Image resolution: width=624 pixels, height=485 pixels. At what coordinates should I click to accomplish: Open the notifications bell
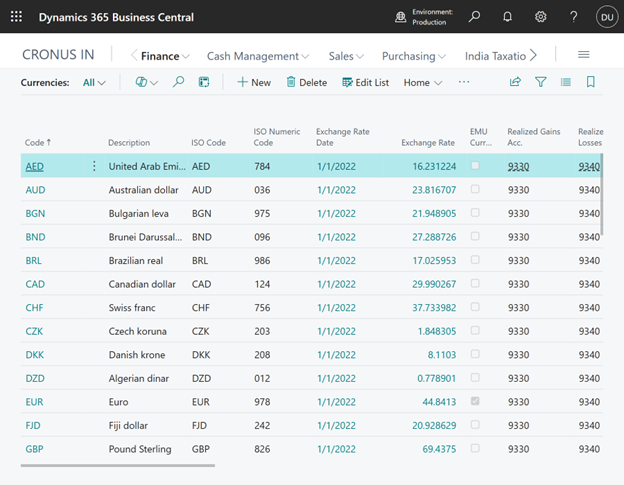(x=507, y=17)
